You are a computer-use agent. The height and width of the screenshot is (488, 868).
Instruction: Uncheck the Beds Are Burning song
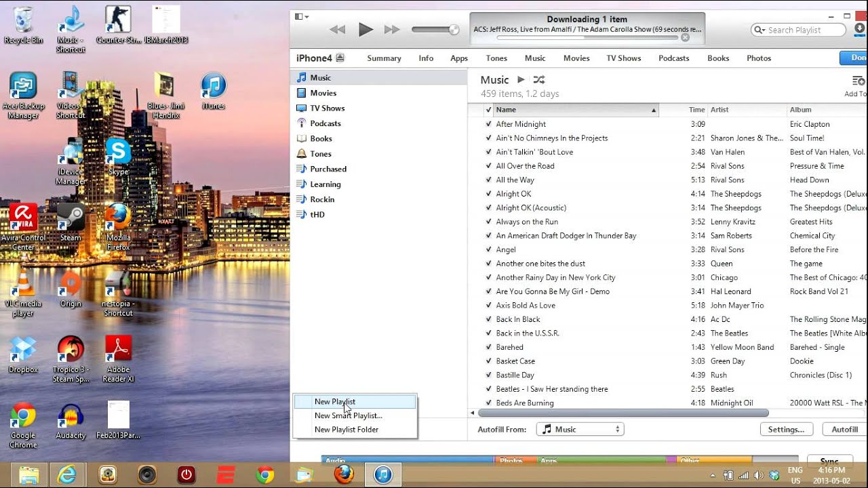[488, 403]
